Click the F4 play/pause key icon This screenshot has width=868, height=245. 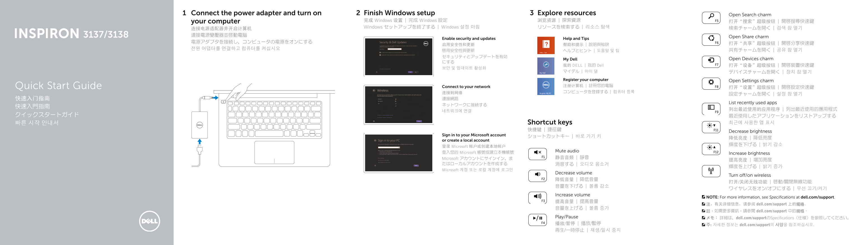(x=537, y=220)
